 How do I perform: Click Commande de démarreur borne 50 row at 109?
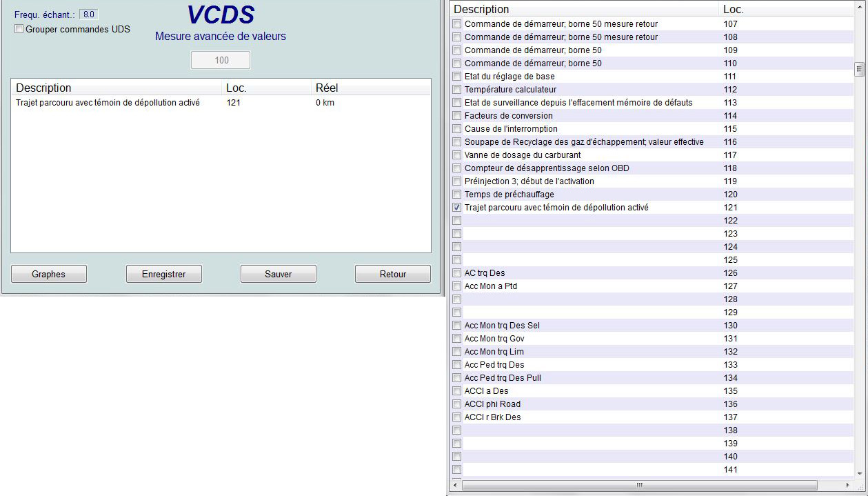point(652,50)
